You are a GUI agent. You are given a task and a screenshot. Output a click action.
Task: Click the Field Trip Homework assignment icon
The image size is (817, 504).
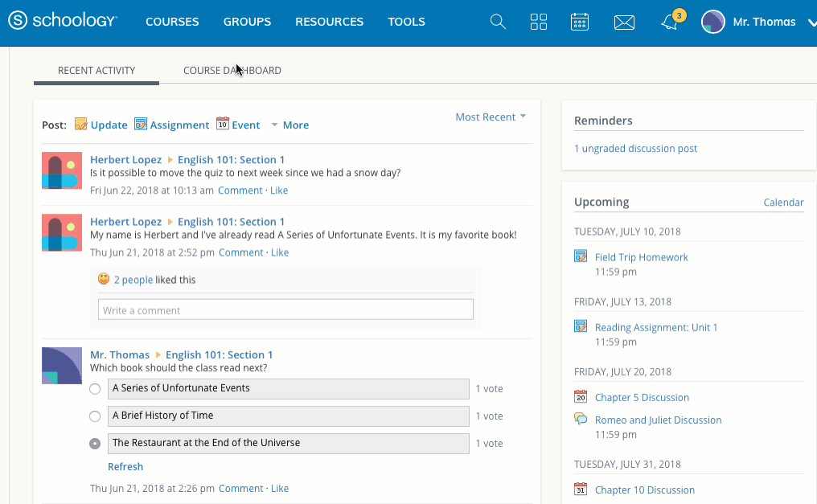[581, 257]
